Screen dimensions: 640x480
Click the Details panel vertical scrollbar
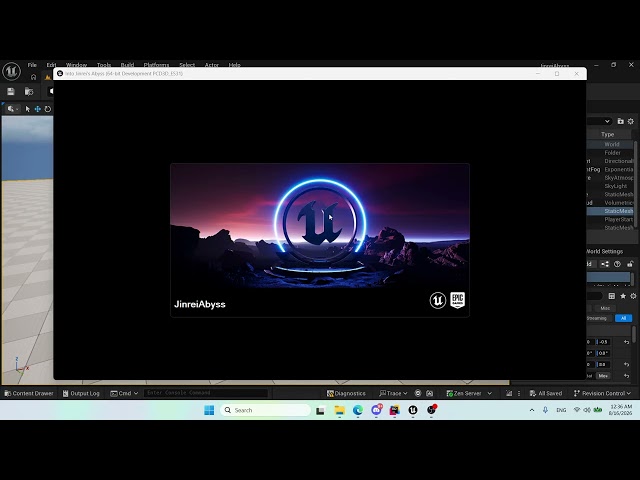634,335
